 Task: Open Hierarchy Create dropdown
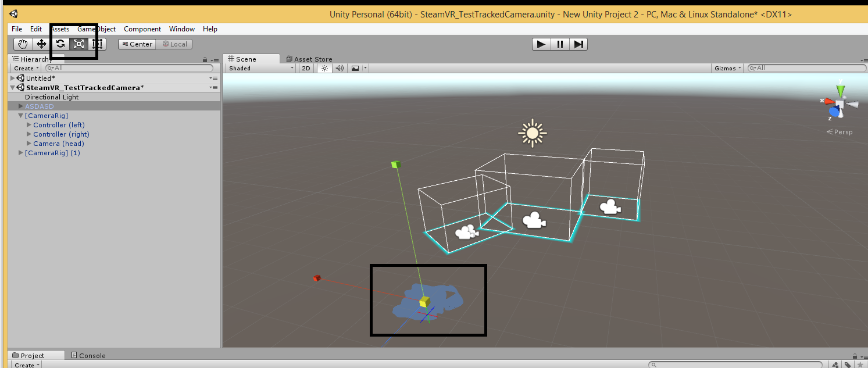[x=26, y=68]
